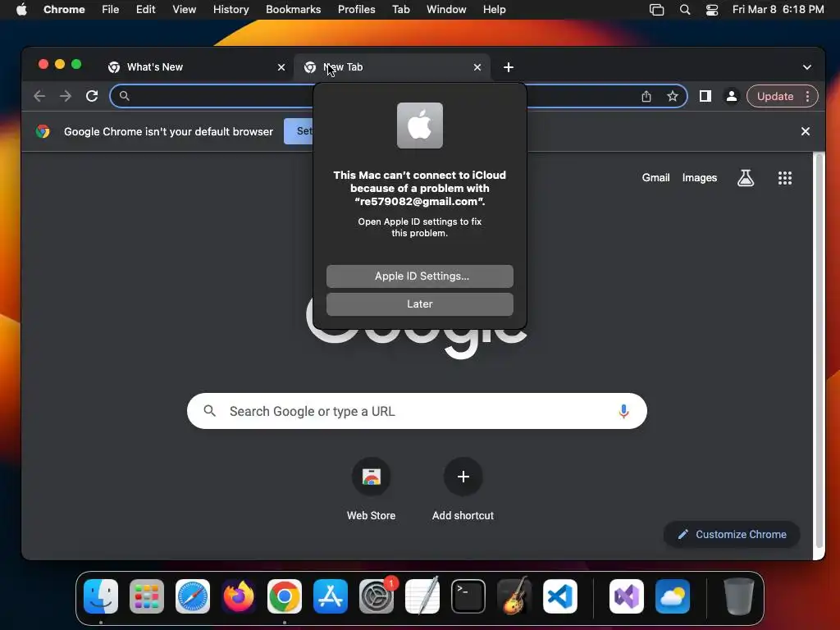Launch Firefox from the Dock
The width and height of the screenshot is (840, 630).
239,596
